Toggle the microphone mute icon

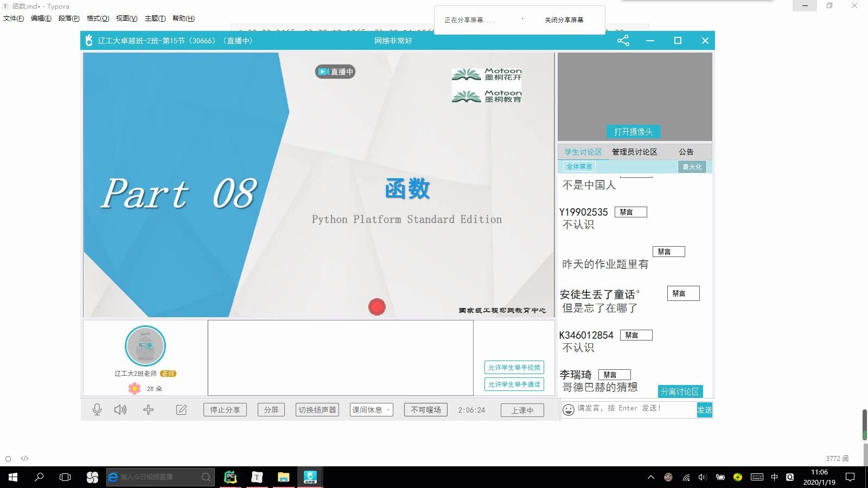click(x=97, y=409)
